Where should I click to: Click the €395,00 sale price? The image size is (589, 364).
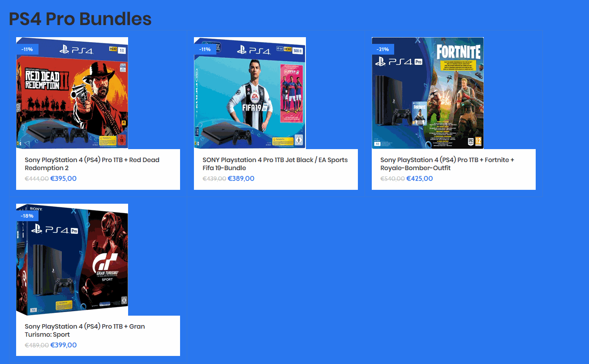coord(64,179)
